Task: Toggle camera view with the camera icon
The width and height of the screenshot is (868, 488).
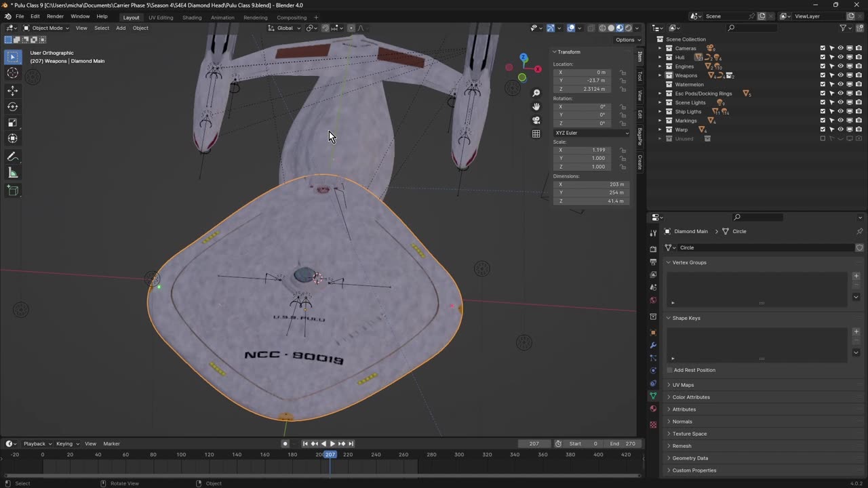Action: 536,120
